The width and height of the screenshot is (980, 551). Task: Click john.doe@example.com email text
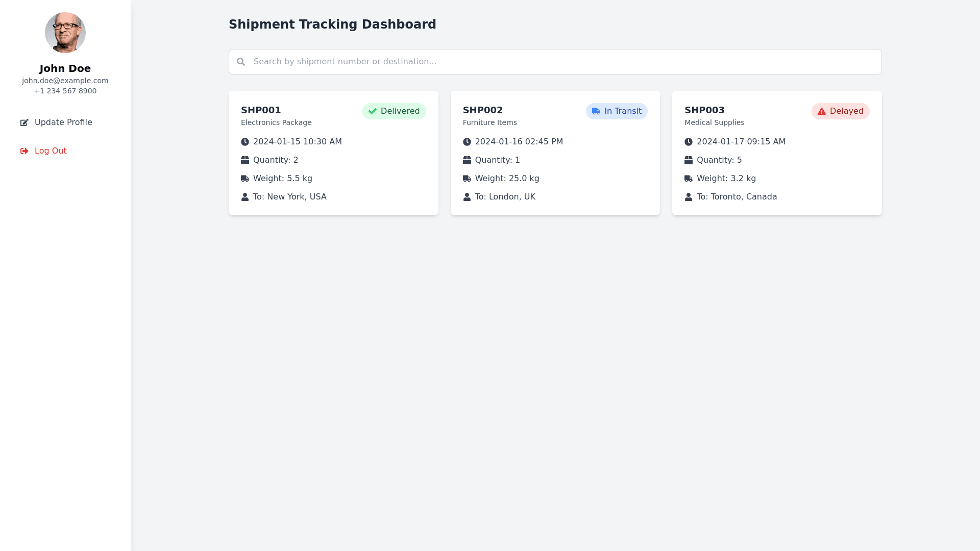(65, 81)
